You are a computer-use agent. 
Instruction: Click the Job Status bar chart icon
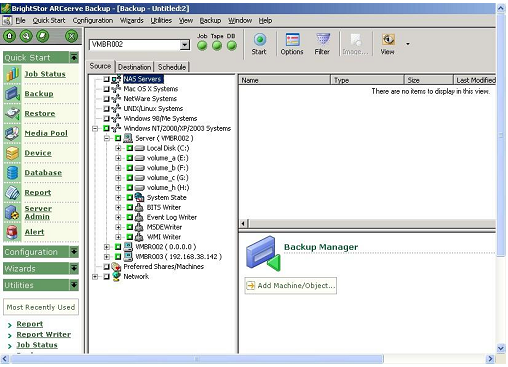click(12, 74)
